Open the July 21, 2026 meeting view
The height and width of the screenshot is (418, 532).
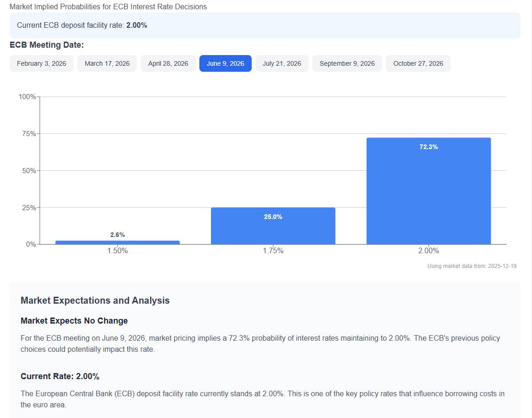click(x=282, y=63)
